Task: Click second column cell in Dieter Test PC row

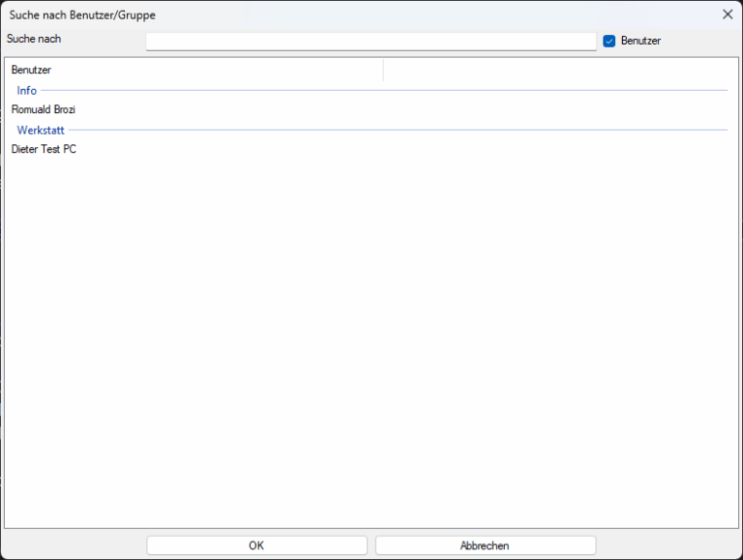Action: 554,149
